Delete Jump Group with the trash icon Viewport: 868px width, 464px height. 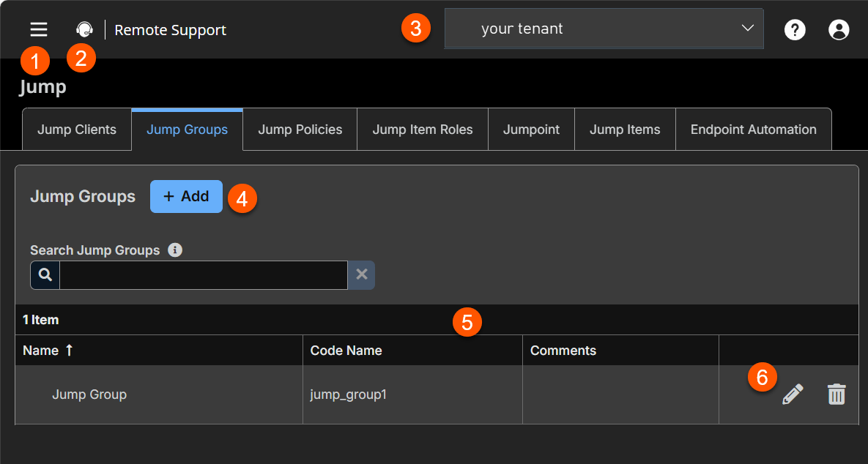pos(837,394)
